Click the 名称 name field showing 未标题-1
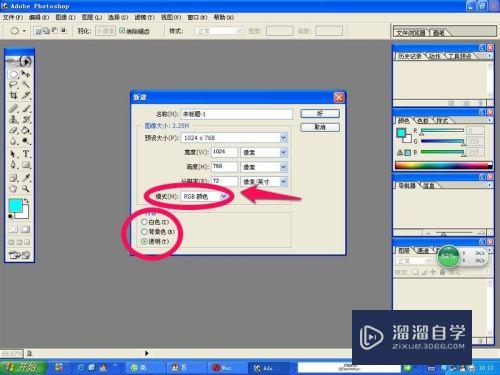 coord(236,114)
